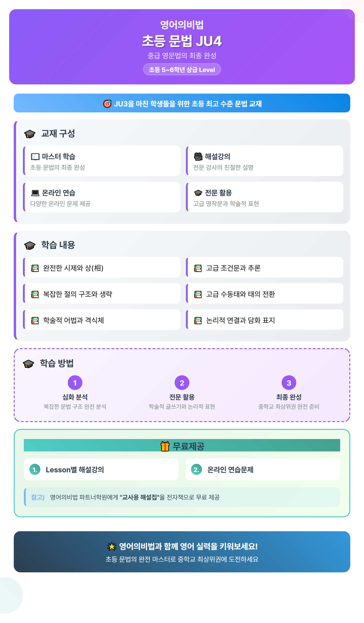Screen dimensions: 364x623
Task: Open the Lesson별 해설강의 item
Action: point(101,470)
